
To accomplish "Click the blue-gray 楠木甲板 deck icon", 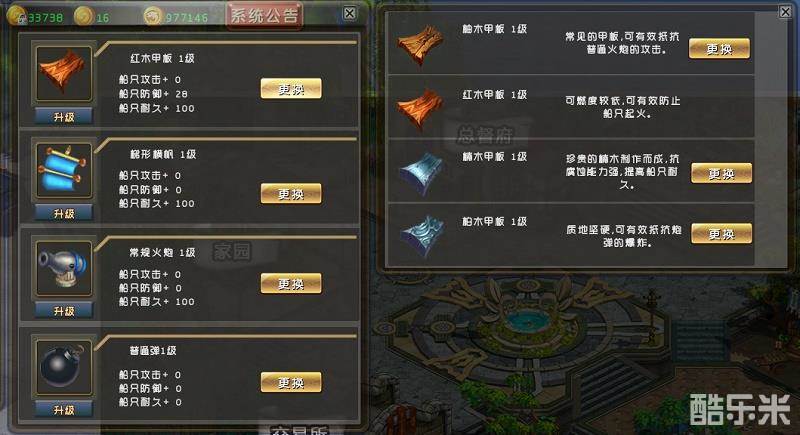I will (420, 173).
